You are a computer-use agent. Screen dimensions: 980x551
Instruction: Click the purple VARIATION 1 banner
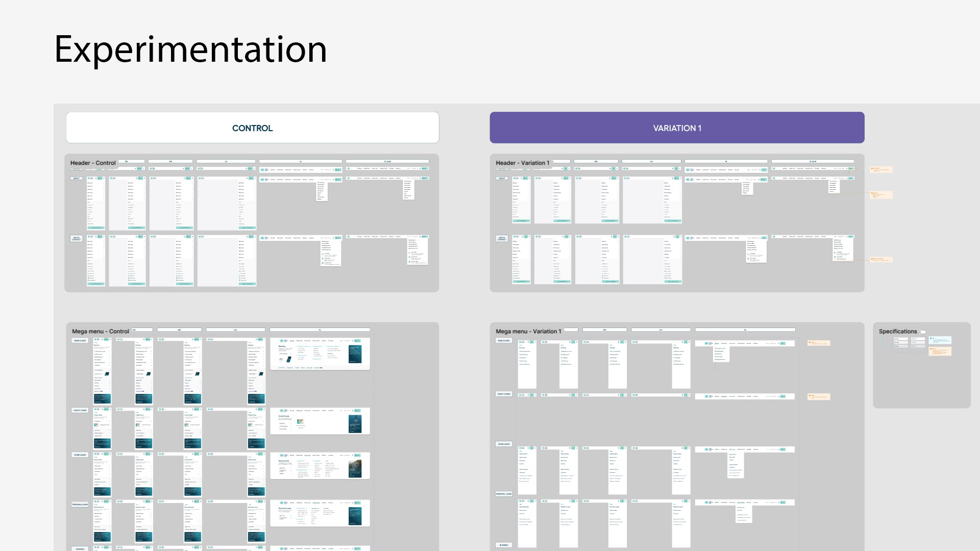tap(677, 128)
